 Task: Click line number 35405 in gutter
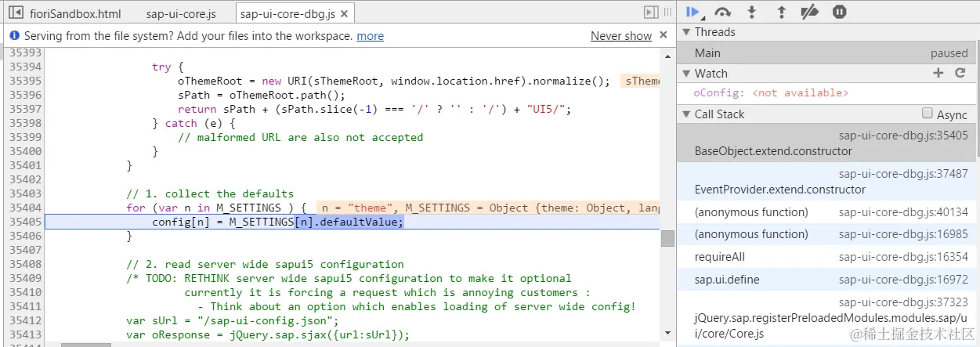pos(25,222)
